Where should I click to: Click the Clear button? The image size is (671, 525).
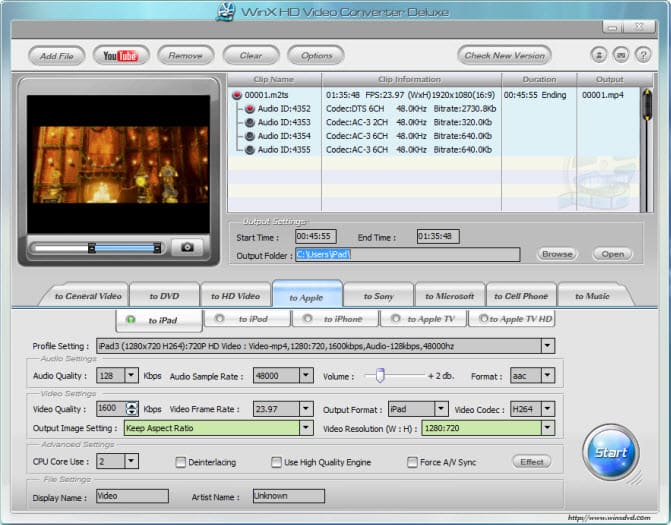point(251,56)
